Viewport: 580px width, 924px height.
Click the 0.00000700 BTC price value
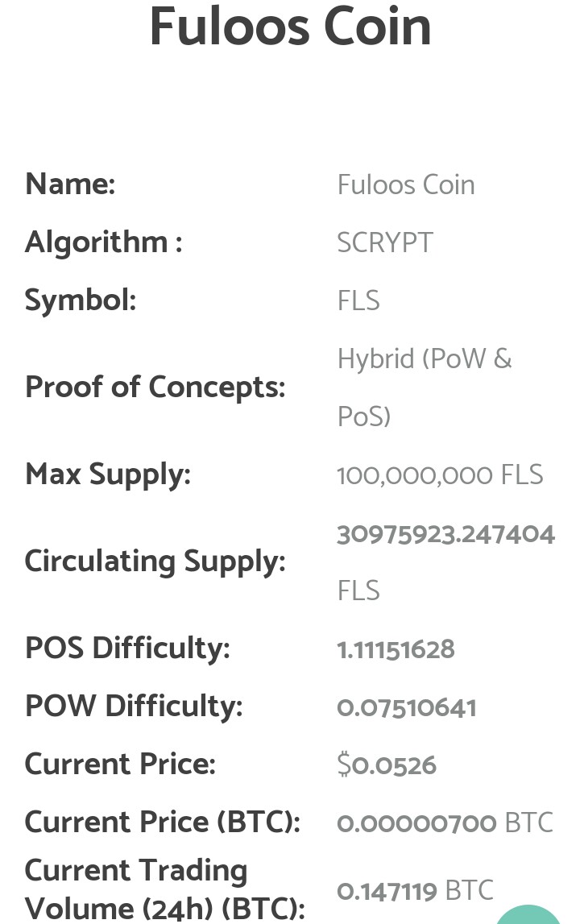coord(445,822)
